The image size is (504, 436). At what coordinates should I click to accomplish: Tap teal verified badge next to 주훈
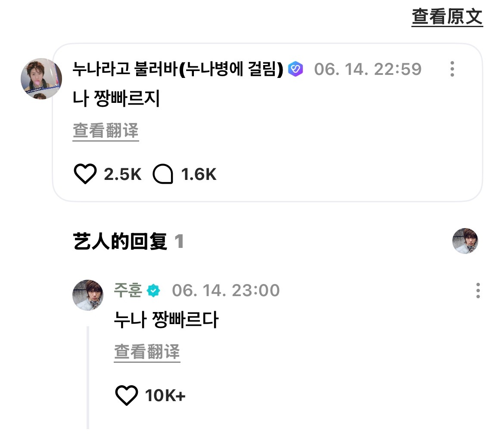(153, 291)
